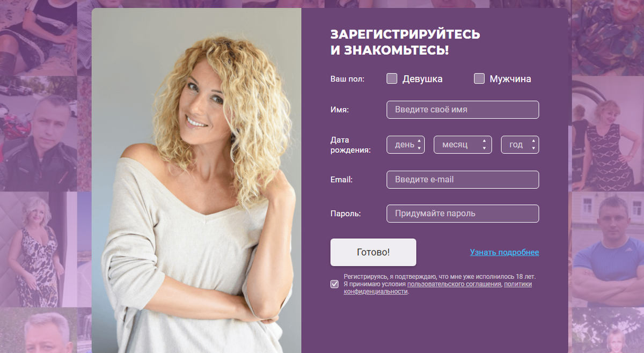
Task: Click the день dropdown arrows icon
Action: click(x=419, y=145)
